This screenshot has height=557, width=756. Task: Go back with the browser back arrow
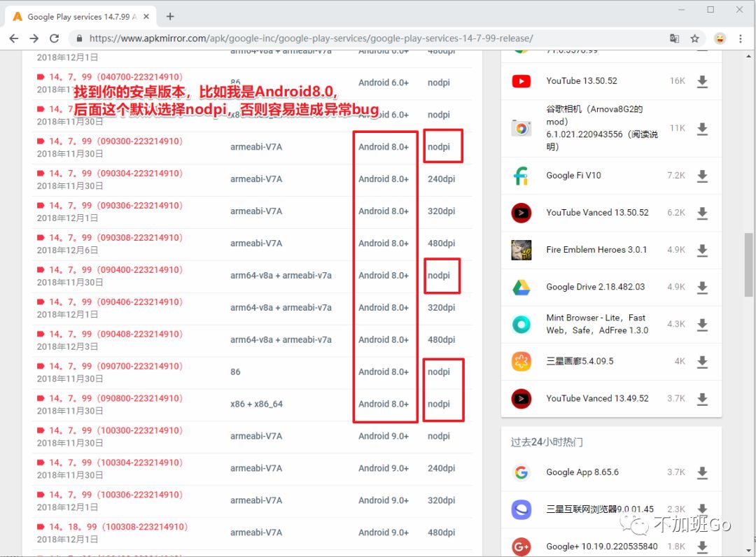(x=14, y=38)
